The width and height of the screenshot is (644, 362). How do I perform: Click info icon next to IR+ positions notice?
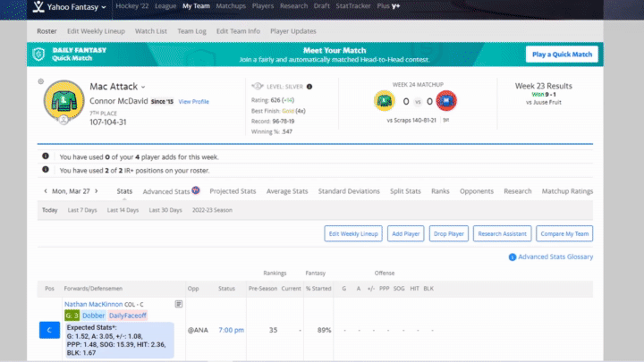coord(46,169)
